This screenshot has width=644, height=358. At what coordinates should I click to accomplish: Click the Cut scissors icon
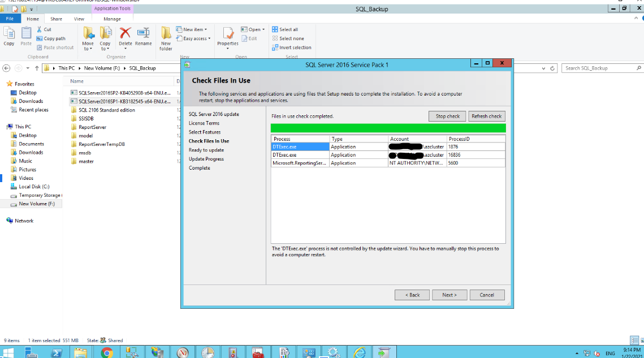click(40, 29)
